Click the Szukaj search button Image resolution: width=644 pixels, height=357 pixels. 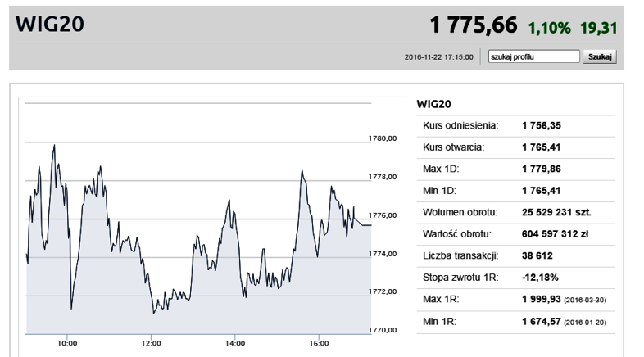(600, 56)
